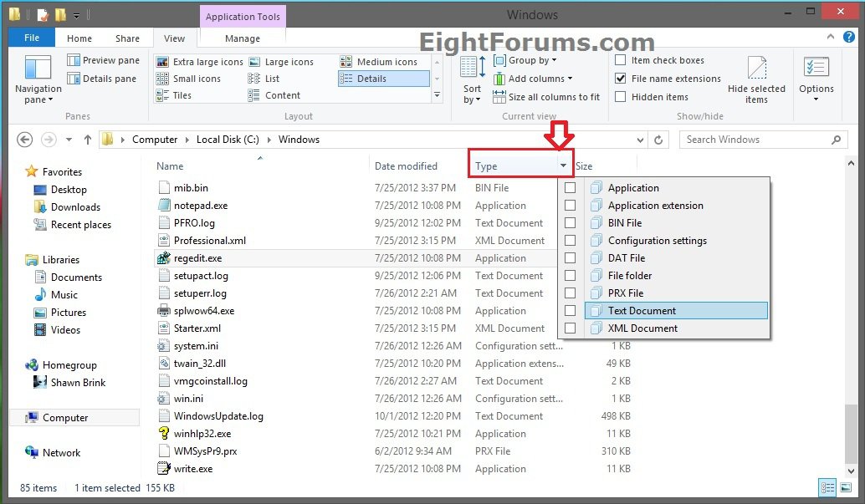Screen dimensions: 865x504
Task: Open the Type column filter dropdown arrow
Action: [563, 166]
